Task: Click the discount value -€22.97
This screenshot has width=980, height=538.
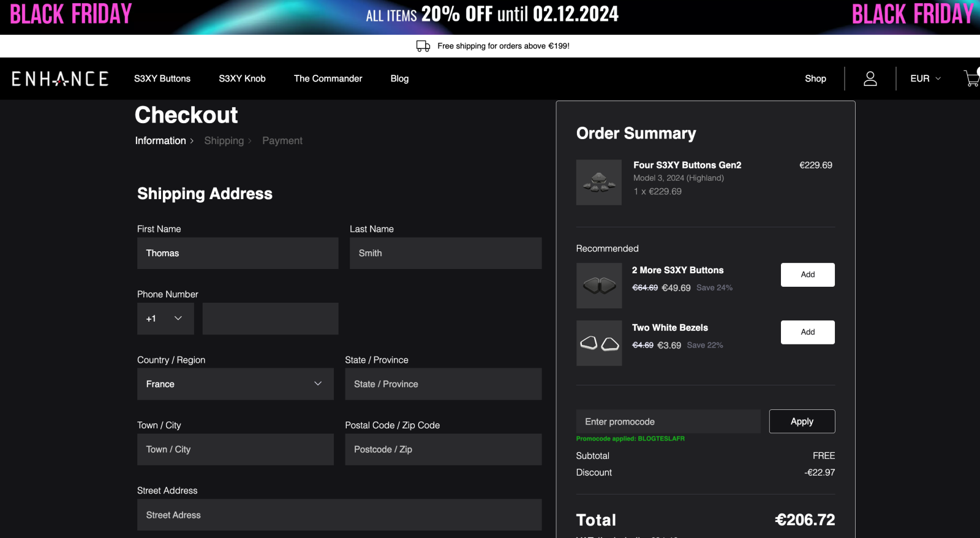Action: (820, 472)
